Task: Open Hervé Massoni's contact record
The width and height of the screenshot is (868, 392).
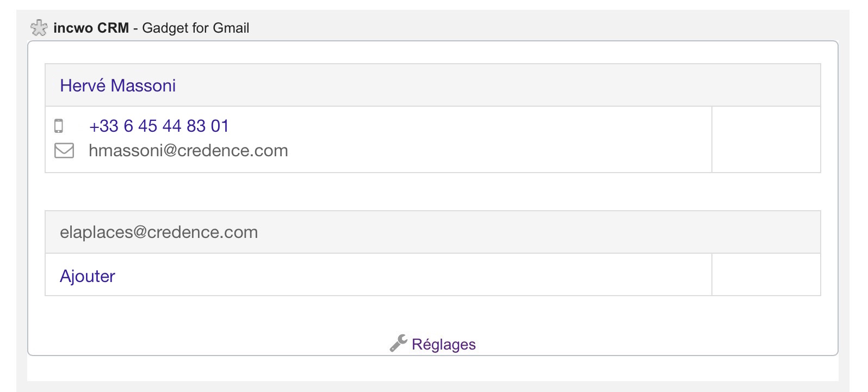Action: click(117, 85)
